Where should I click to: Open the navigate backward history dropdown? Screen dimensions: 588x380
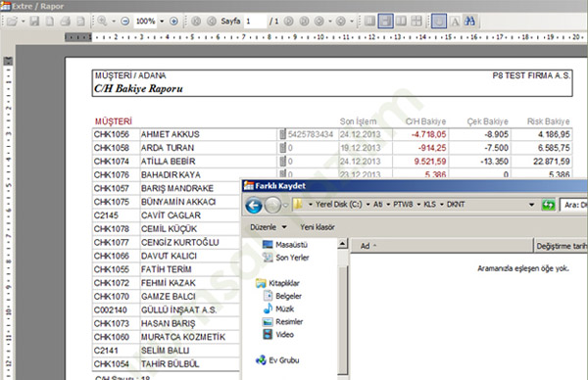pyautogui.click(x=330, y=22)
